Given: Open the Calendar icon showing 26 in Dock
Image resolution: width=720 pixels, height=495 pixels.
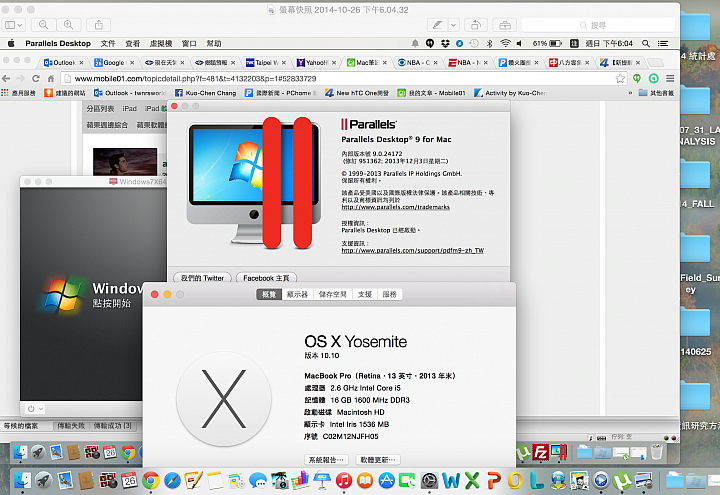Looking at the screenshot, I should pos(129,481).
